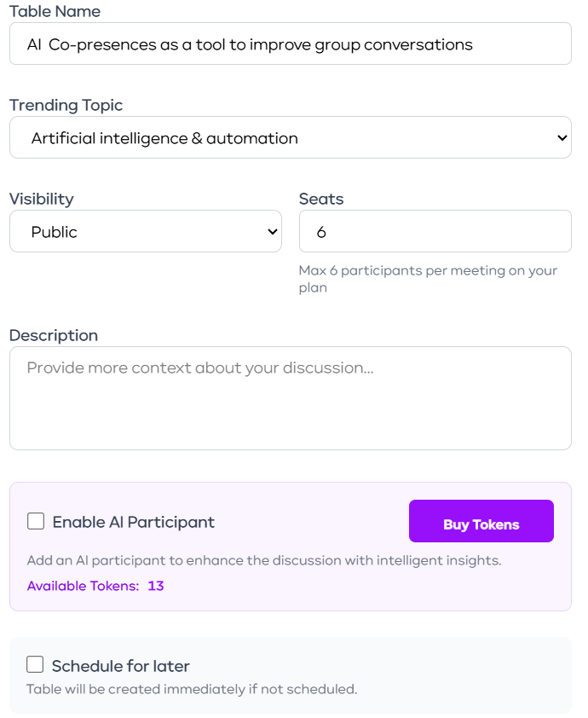Click the Description text area
Image resolution: width=588 pixels, height=718 pixels.
[x=290, y=397]
